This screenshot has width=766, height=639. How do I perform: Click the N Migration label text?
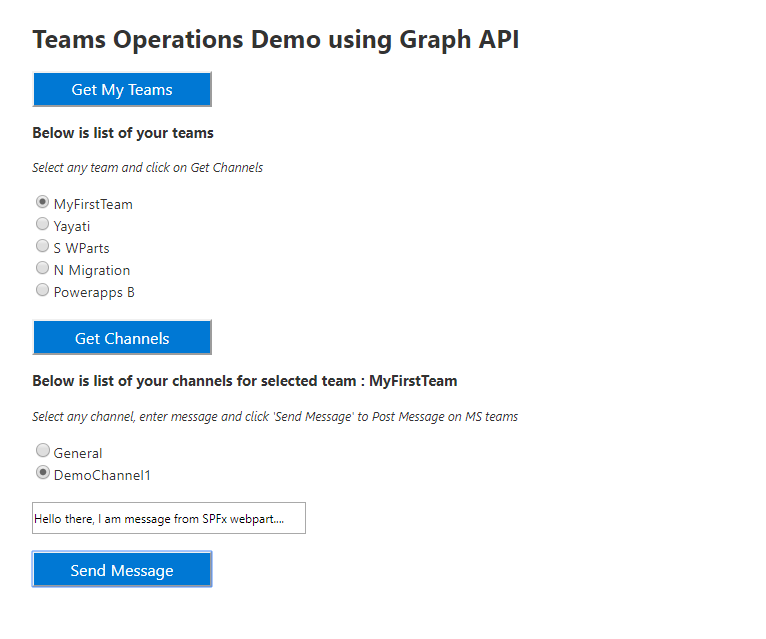(x=92, y=270)
